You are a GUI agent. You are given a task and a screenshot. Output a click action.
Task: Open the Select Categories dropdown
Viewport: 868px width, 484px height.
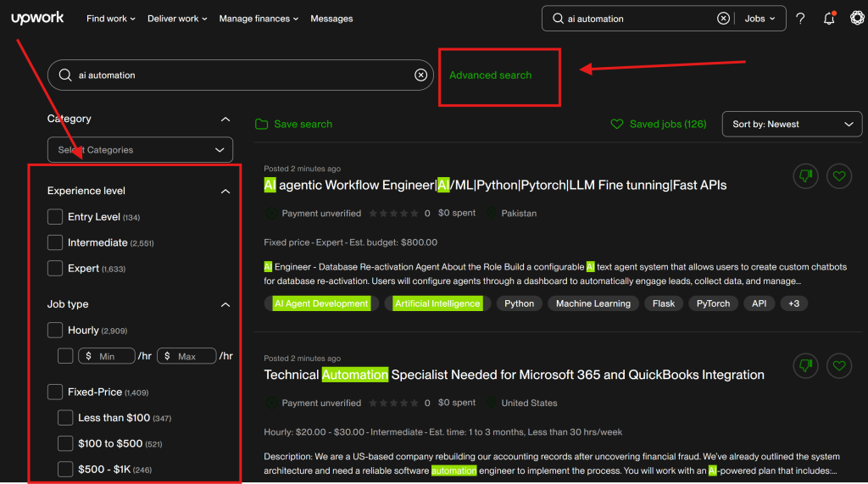(x=140, y=149)
